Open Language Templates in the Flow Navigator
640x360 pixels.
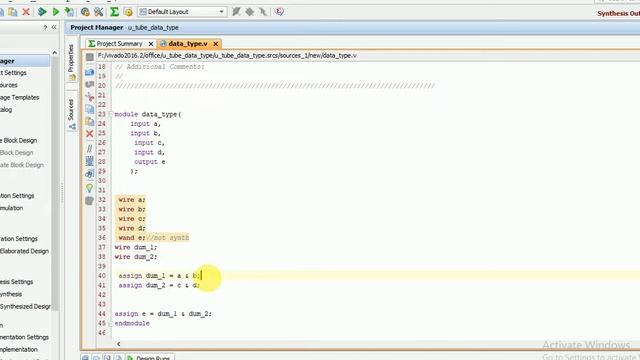click(x=20, y=98)
